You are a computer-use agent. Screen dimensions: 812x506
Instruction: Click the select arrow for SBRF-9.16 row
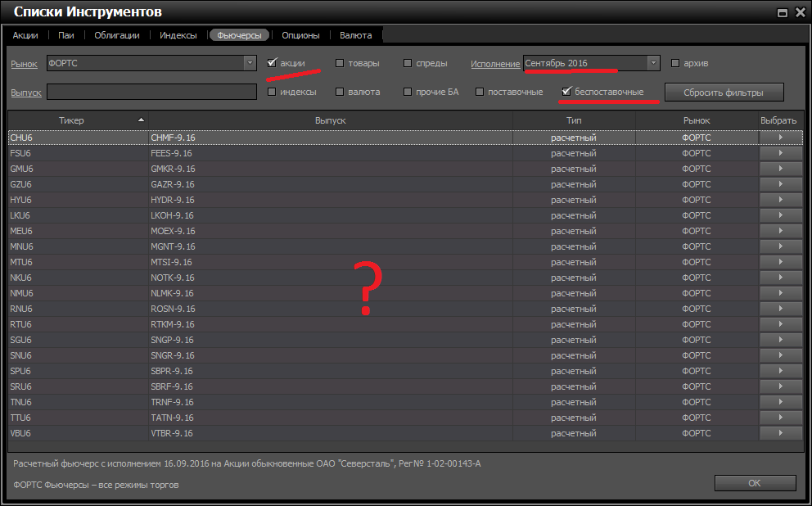click(x=780, y=386)
